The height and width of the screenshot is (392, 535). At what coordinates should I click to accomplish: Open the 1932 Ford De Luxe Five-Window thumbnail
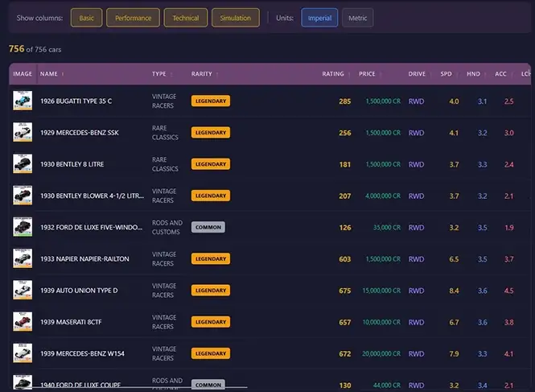(x=23, y=227)
